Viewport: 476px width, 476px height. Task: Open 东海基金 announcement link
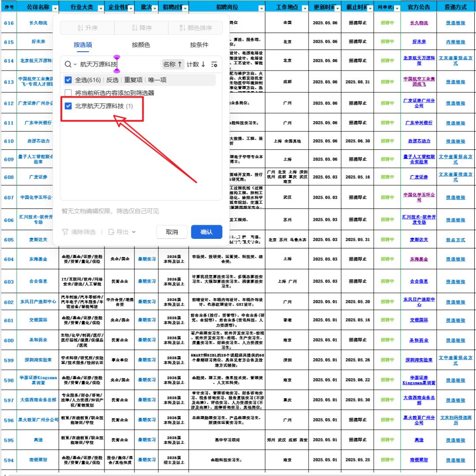pyautogui.click(x=419, y=259)
